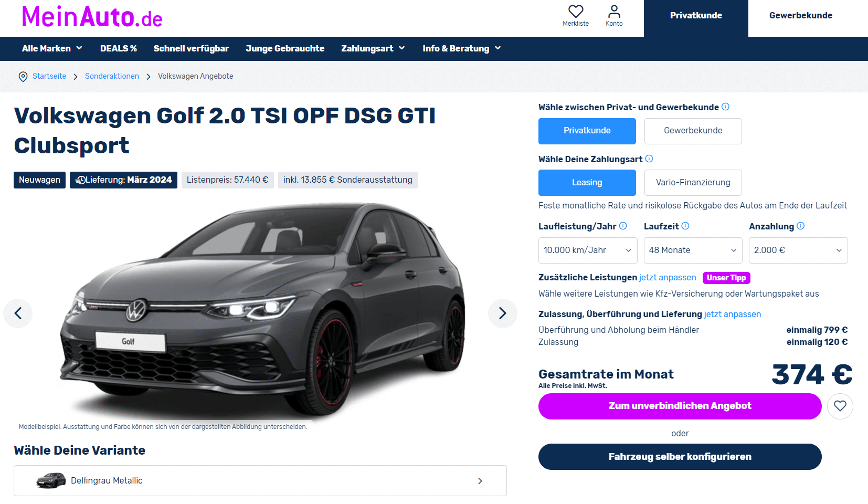Select the Leasing payment option
The width and height of the screenshot is (868, 504).
click(x=587, y=183)
